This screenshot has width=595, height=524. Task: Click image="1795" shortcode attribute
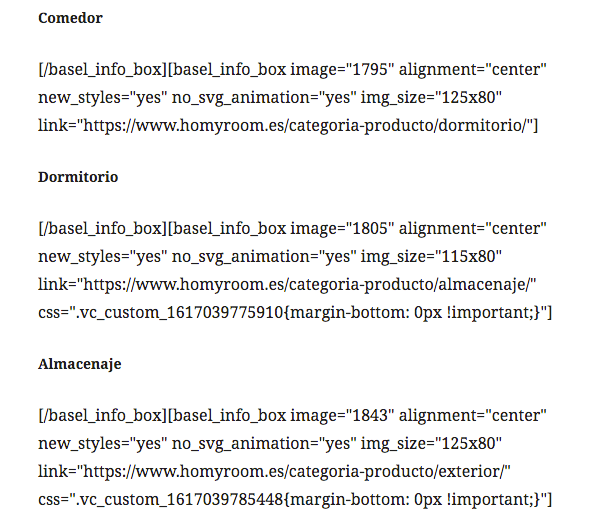pos(342,69)
